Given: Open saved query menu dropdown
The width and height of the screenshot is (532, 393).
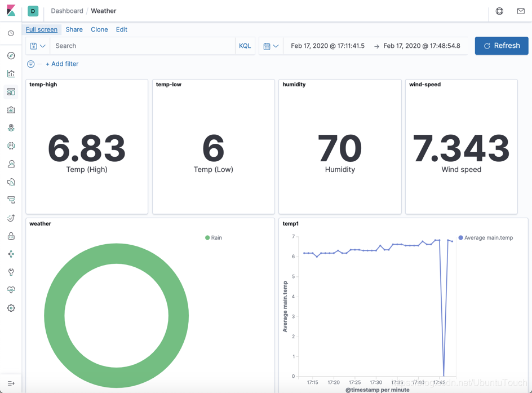Looking at the screenshot, I should coord(38,46).
